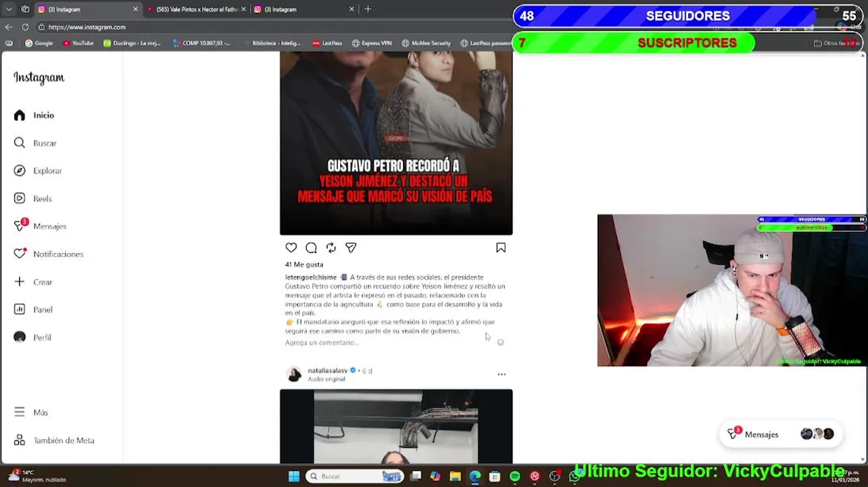Save the post with the bookmark icon
The image size is (868, 487).
[x=501, y=248]
